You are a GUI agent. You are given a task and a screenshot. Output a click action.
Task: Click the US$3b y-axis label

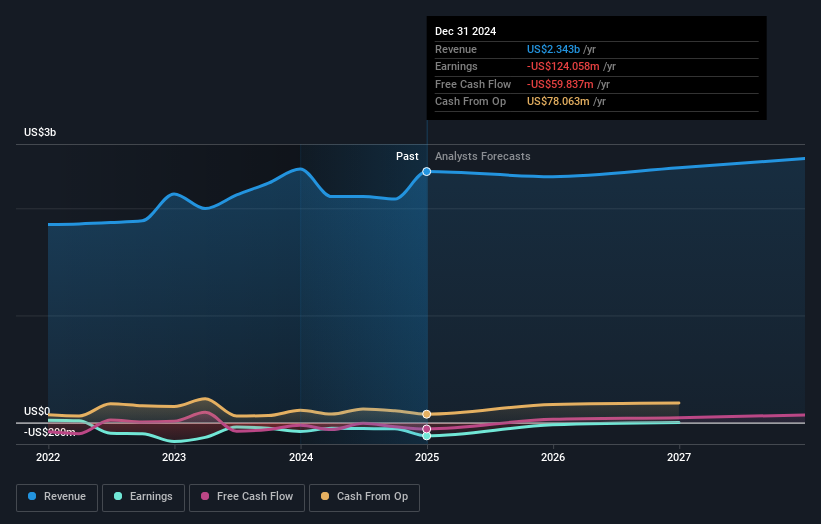point(40,132)
